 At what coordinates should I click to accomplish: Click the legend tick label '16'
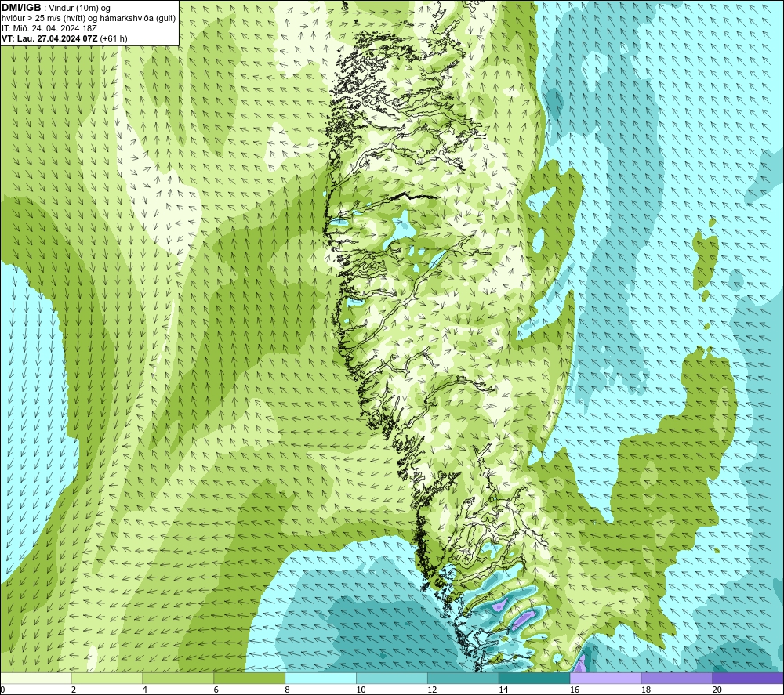coord(575,690)
